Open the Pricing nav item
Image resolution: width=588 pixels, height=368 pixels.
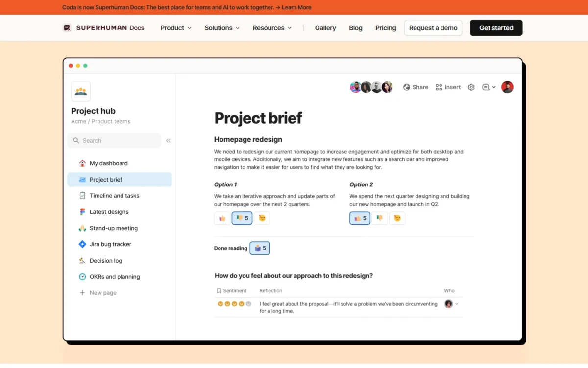tap(386, 28)
